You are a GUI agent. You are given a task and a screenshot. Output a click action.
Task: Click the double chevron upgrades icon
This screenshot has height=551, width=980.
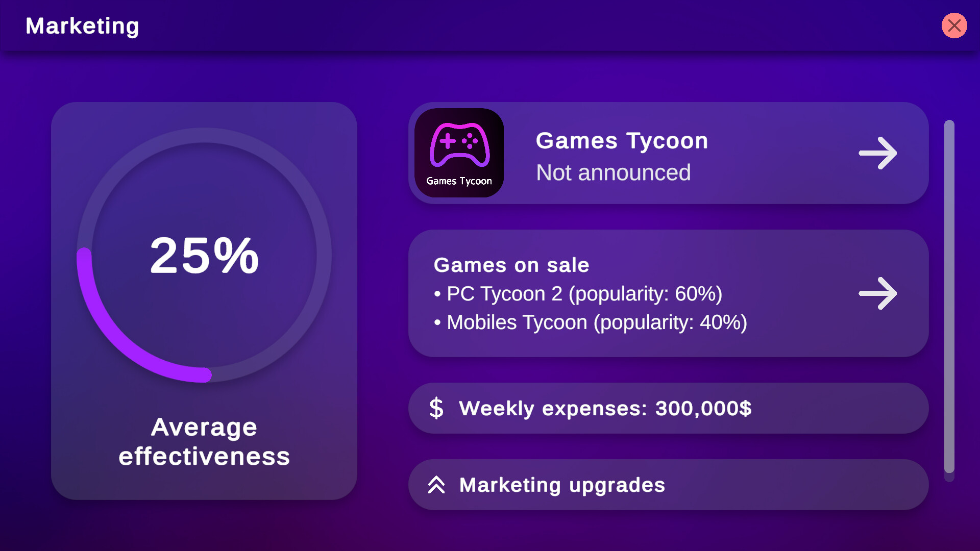click(x=436, y=485)
